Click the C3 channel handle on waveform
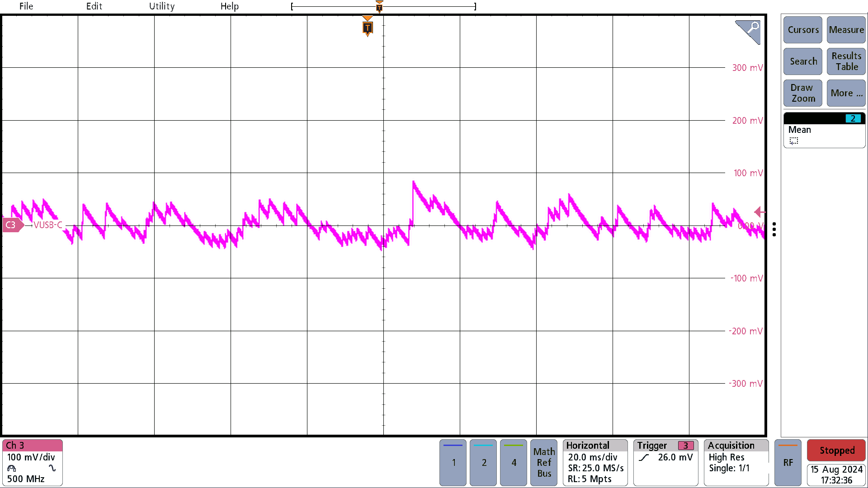 [13, 225]
